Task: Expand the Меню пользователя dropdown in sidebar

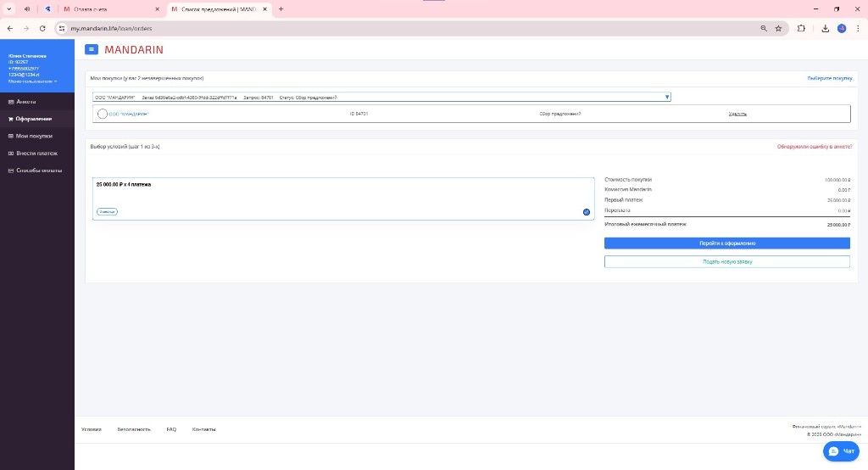Action: tap(33, 81)
